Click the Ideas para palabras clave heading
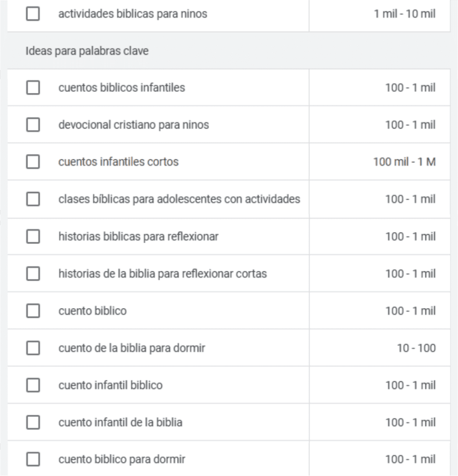Screen dimensions: 458x476 tap(87, 51)
